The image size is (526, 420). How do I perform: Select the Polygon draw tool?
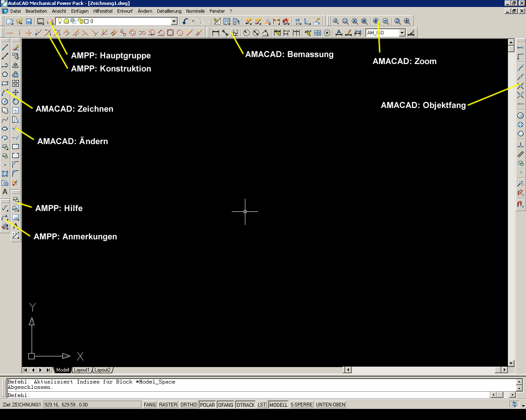click(x=5, y=74)
